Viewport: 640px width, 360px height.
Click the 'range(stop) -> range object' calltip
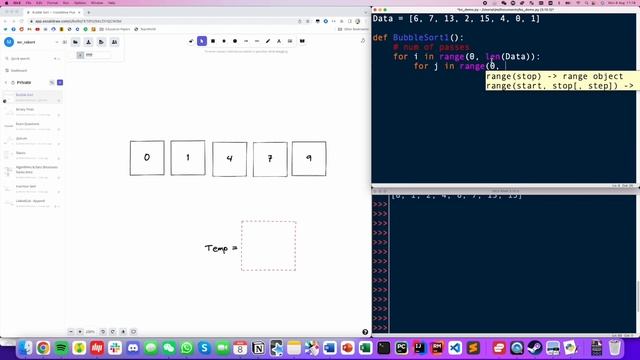point(555,76)
